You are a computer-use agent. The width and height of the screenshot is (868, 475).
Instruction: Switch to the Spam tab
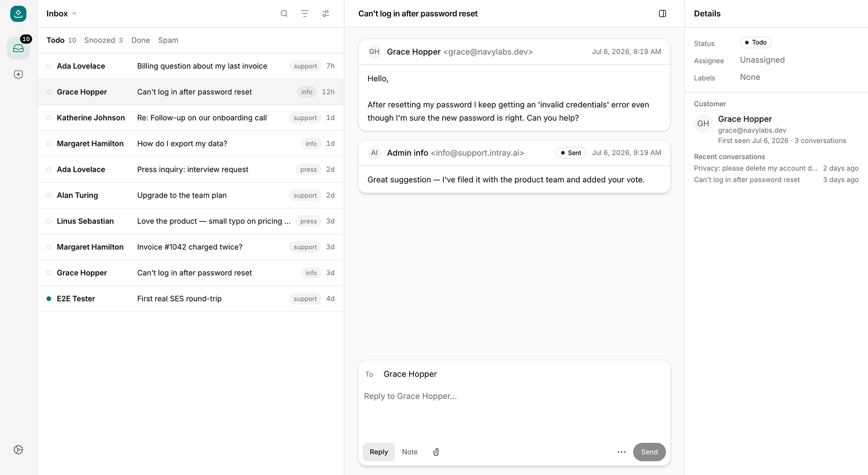click(x=168, y=40)
